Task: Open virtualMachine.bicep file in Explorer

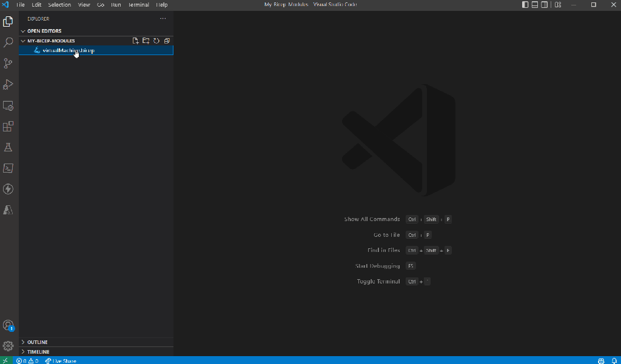Action: 68,50
